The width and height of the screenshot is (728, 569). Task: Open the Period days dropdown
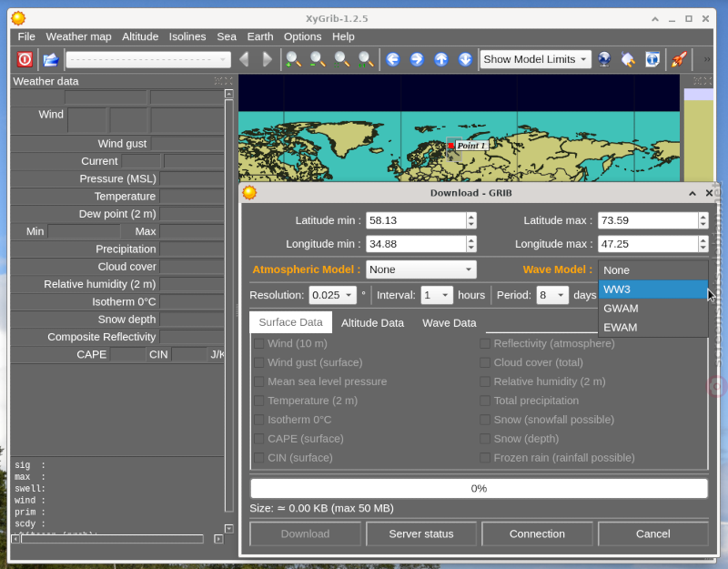pyautogui.click(x=552, y=295)
